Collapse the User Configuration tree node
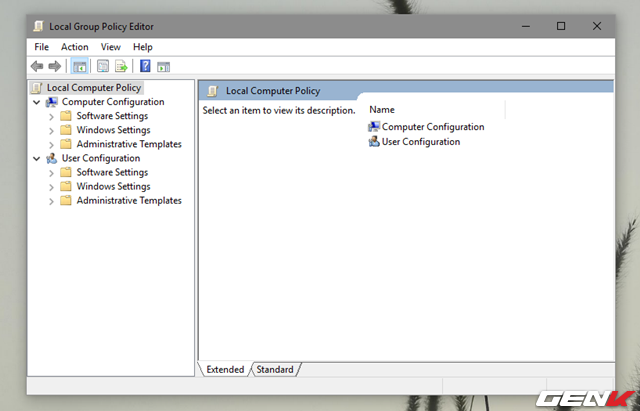This screenshot has height=411, width=640. (37, 158)
